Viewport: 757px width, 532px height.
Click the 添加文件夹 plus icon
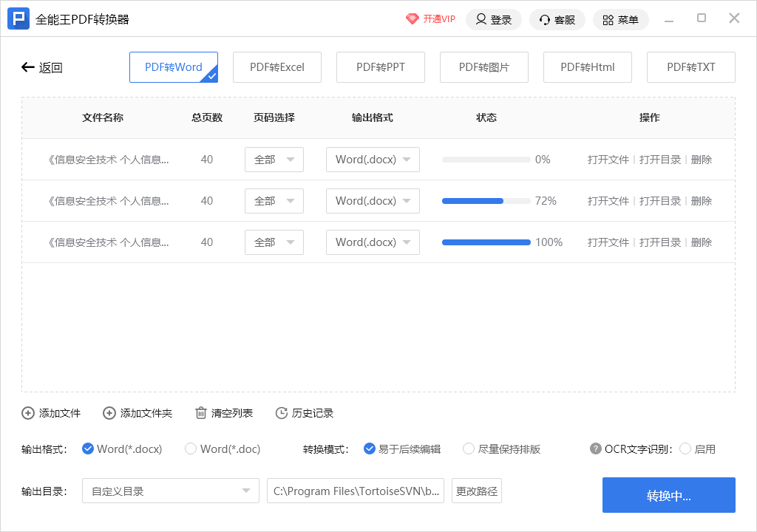pyautogui.click(x=109, y=413)
